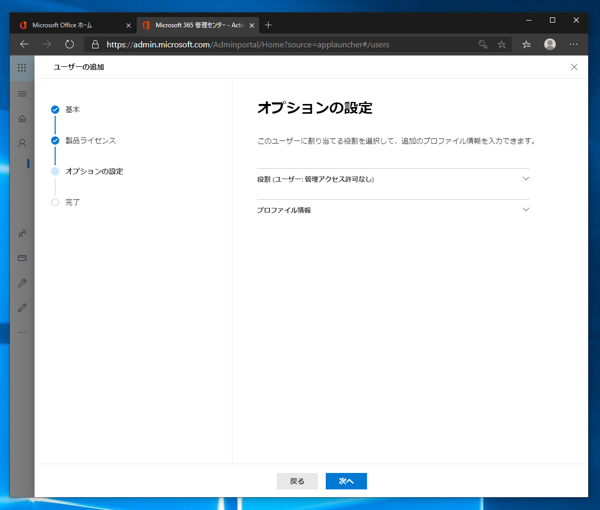Close the Microsoft 365 管理センター tab

click(252, 26)
